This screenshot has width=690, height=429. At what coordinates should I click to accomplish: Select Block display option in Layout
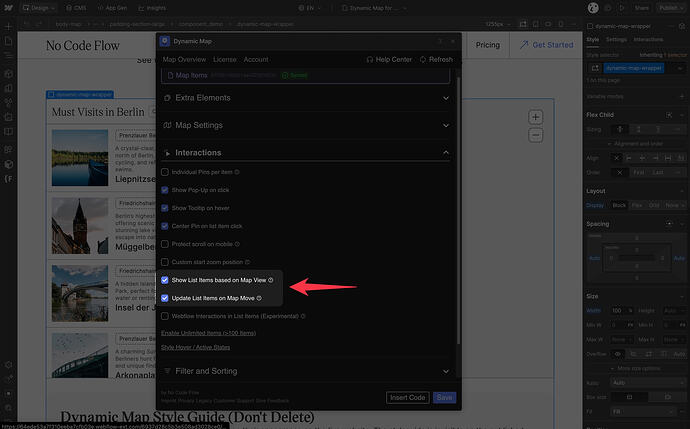pos(619,205)
